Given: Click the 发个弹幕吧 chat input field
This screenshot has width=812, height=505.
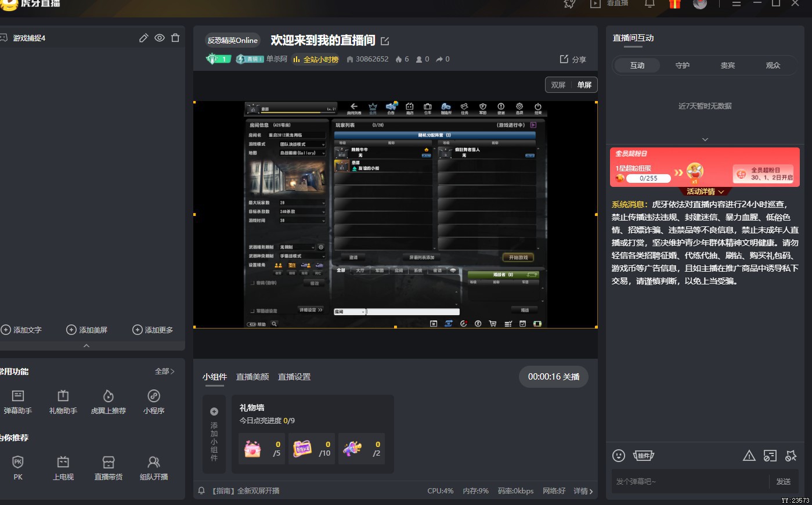Looking at the screenshot, I should tap(691, 481).
